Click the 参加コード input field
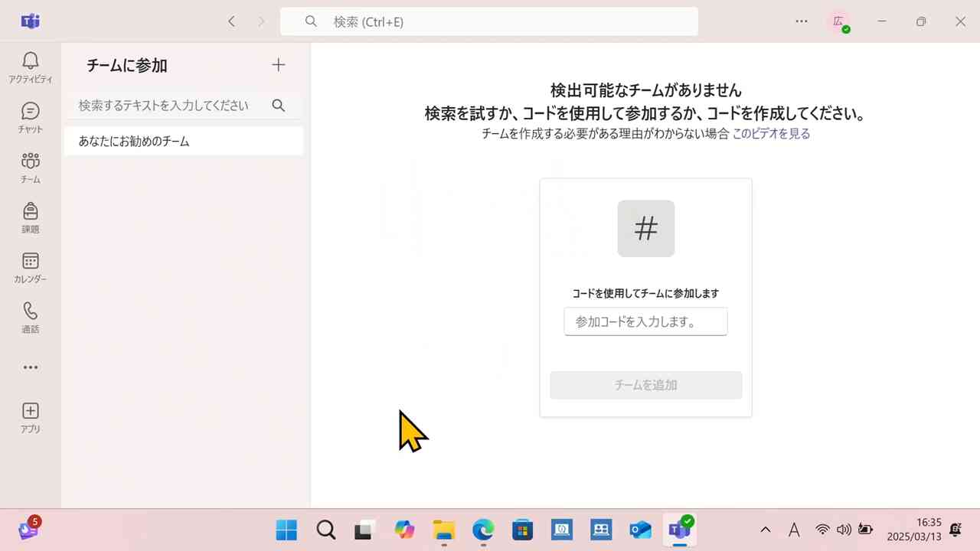 click(x=645, y=321)
